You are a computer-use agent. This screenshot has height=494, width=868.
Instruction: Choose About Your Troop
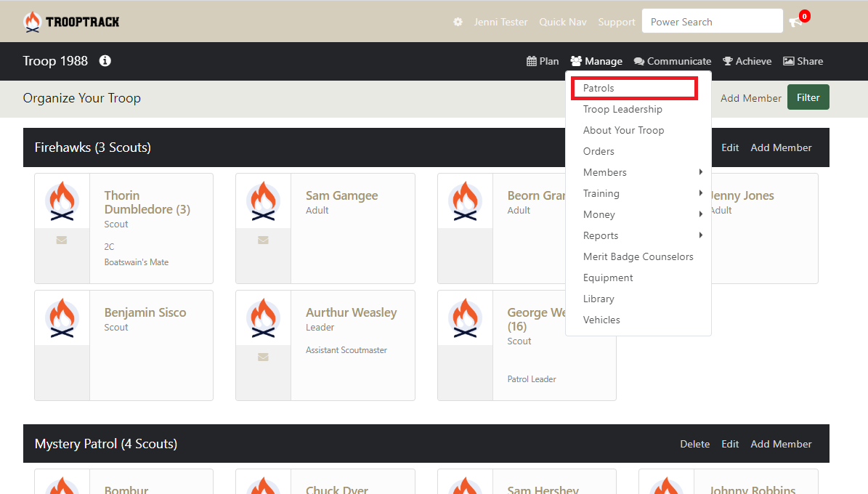pyautogui.click(x=623, y=130)
